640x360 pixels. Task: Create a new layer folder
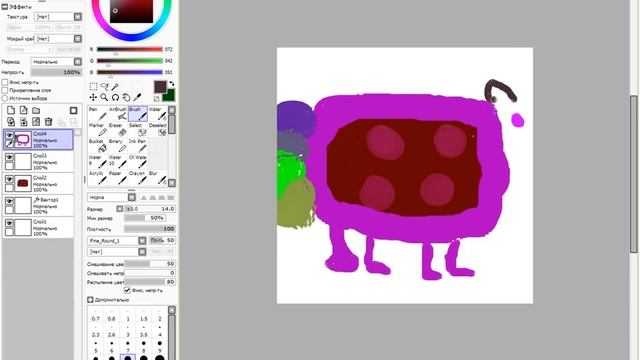(36, 111)
